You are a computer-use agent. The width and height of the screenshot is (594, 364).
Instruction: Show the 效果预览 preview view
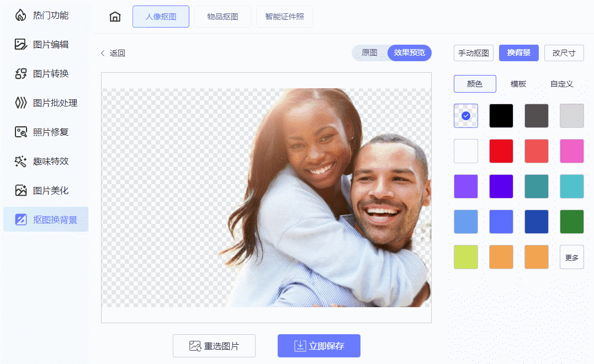pyautogui.click(x=410, y=52)
